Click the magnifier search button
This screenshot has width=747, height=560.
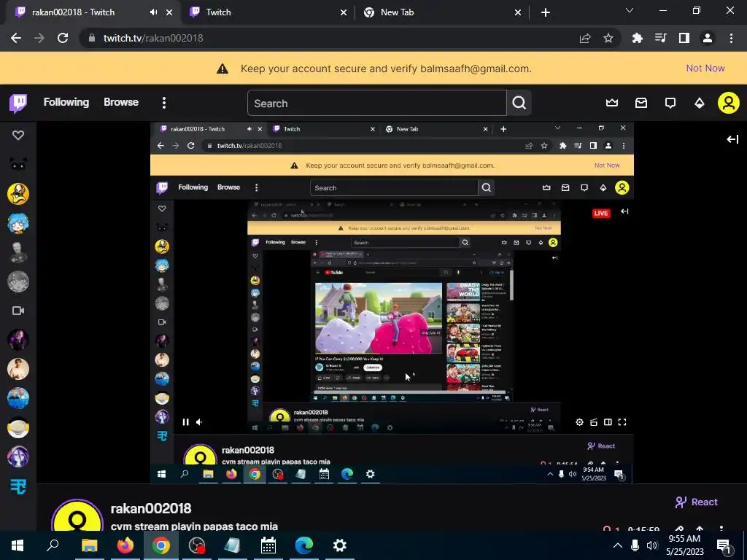click(x=519, y=103)
